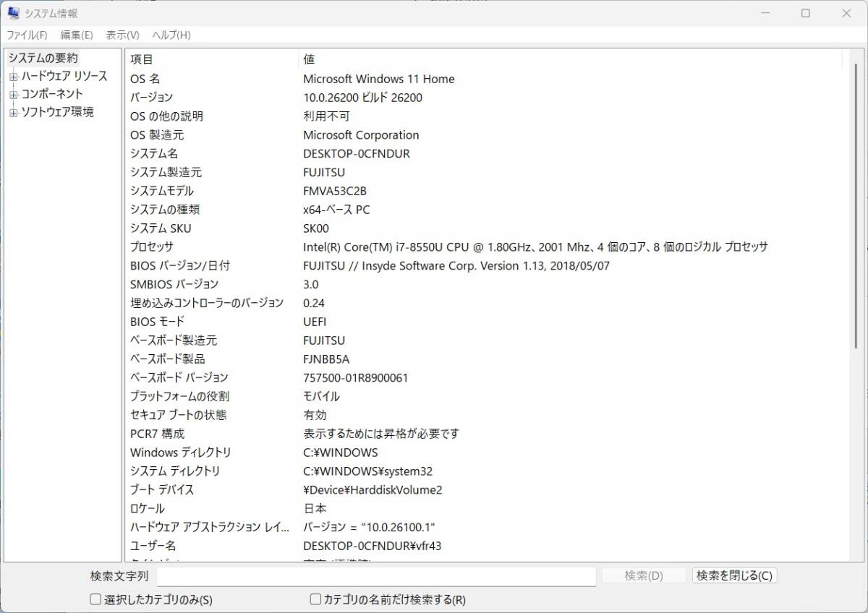
Task: Click the value Microsoft Corporation
Action: click(361, 135)
